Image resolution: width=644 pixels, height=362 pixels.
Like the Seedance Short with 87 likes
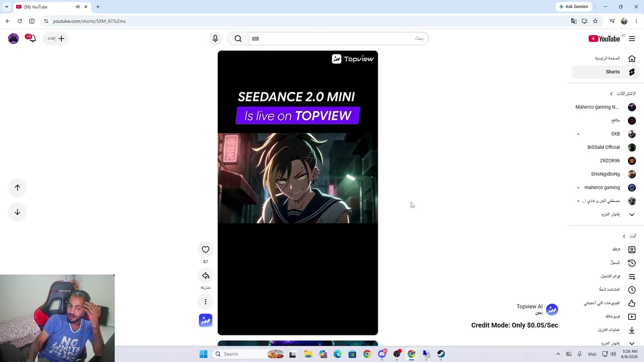pos(205,249)
